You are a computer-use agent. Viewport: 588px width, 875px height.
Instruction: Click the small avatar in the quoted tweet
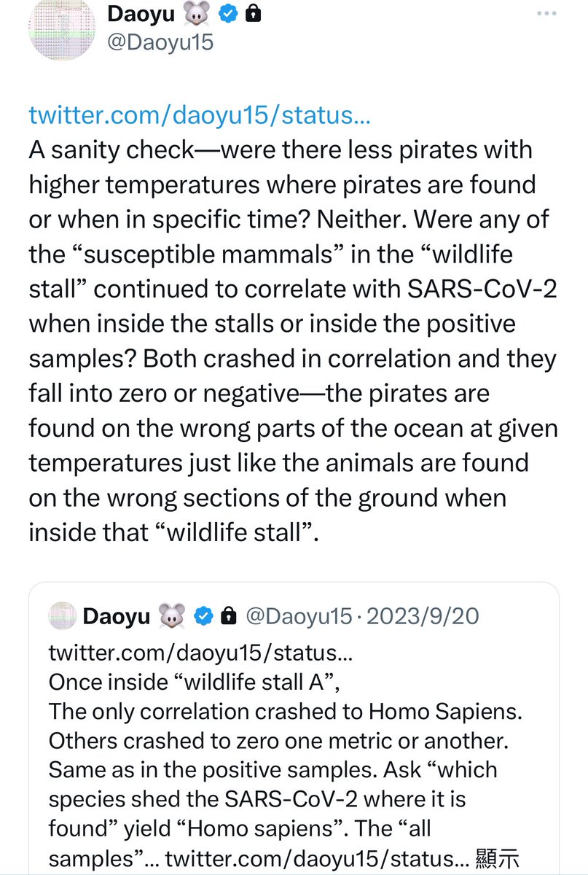[61, 616]
